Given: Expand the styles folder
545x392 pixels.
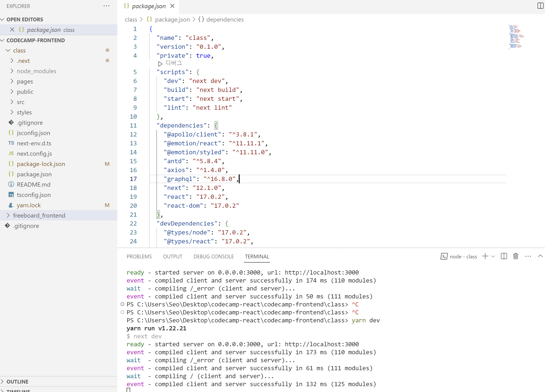Looking at the screenshot, I should [x=12, y=112].
